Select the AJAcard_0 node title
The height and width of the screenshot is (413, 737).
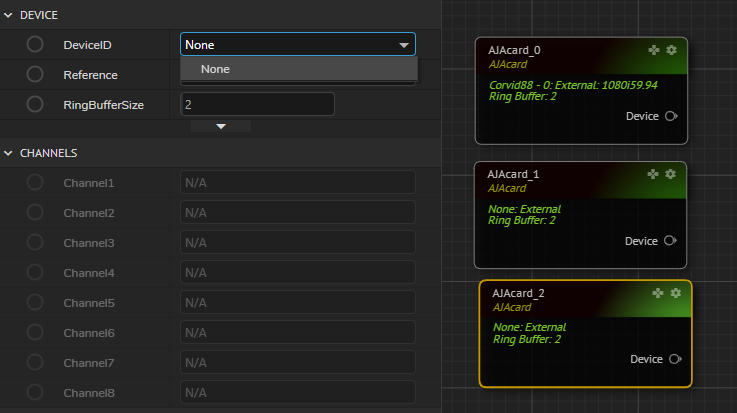513,50
